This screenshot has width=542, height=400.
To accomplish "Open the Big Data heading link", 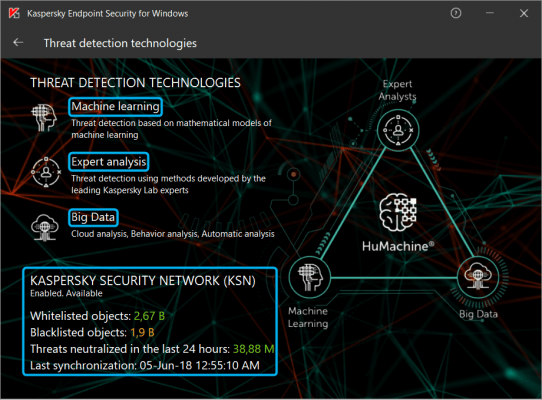I will point(93,217).
